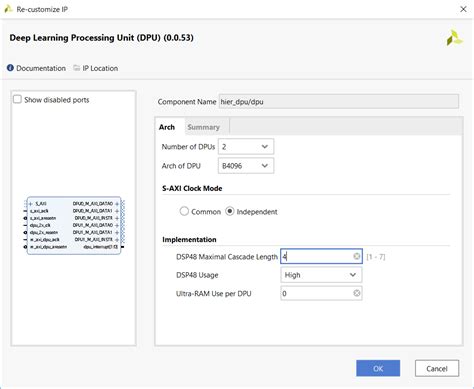Expand the DPU1_M_AXI_DATA0 port plus icon
The height and width of the screenshot is (389, 474).
point(117,225)
